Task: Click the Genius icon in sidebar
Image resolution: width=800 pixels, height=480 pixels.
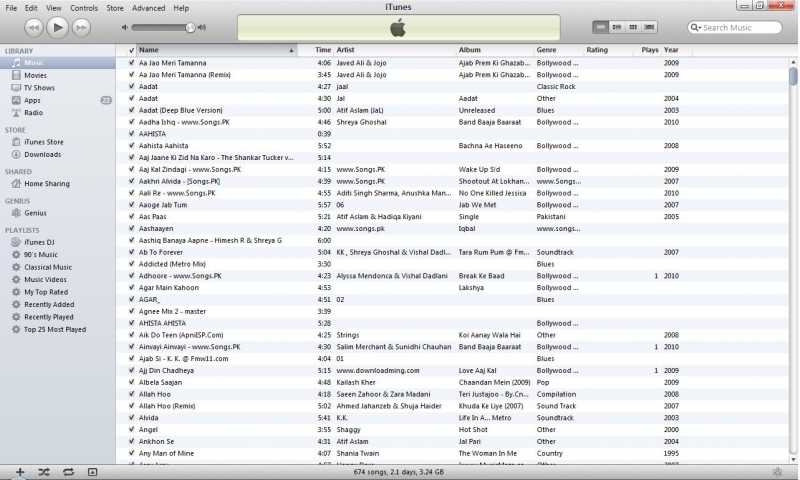Action: 16,213
